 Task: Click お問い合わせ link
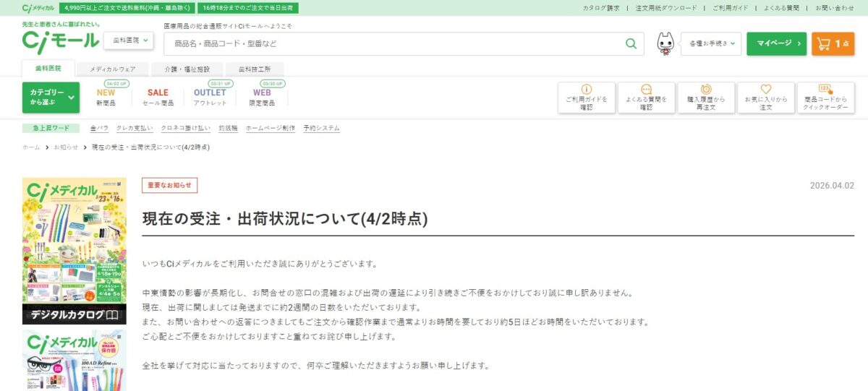pyautogui.click(x=834, y=8)
